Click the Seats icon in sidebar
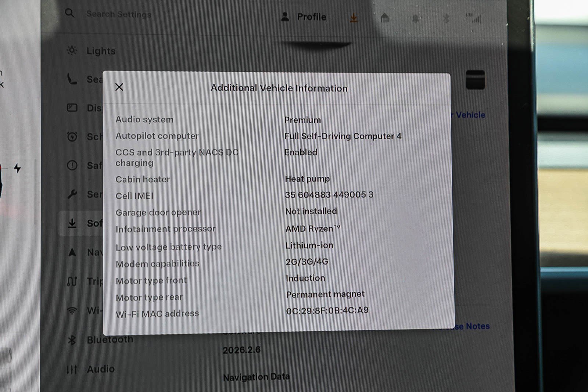Screen dimensions: 588x392 [x=72, y=79]
